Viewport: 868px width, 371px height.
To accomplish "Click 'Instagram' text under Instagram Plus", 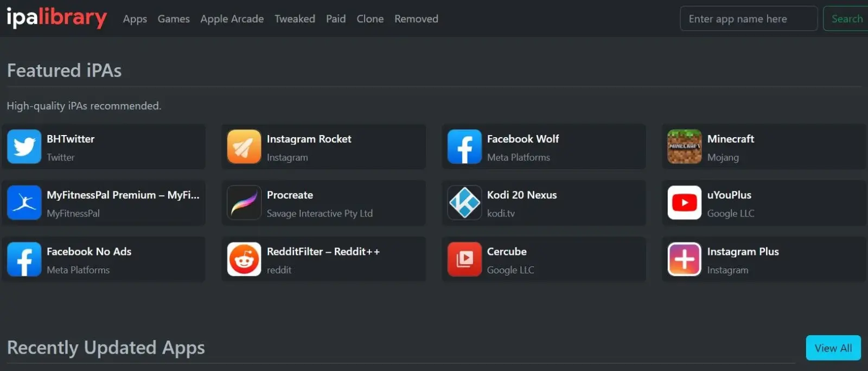I will tap(728, 270).
